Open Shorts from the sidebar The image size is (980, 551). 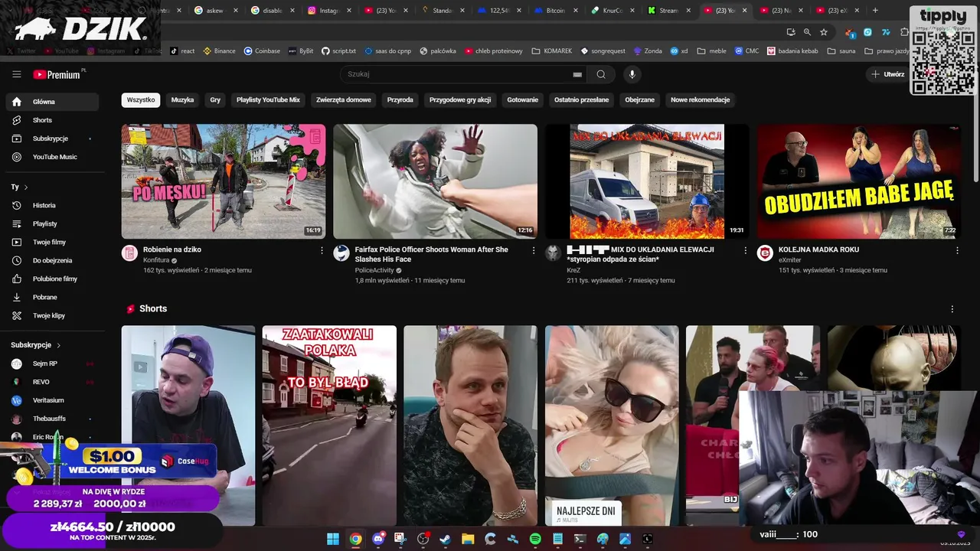(52, 120)
